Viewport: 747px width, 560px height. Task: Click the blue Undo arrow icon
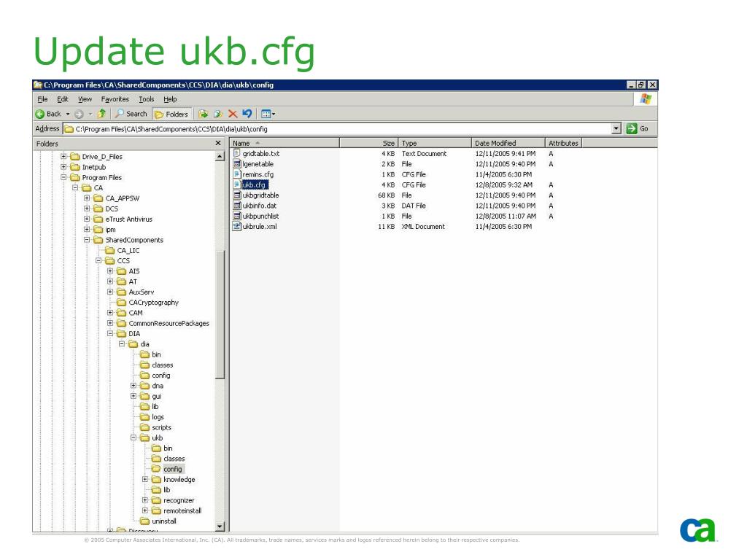pyautogui.click(x=247, y=113)
